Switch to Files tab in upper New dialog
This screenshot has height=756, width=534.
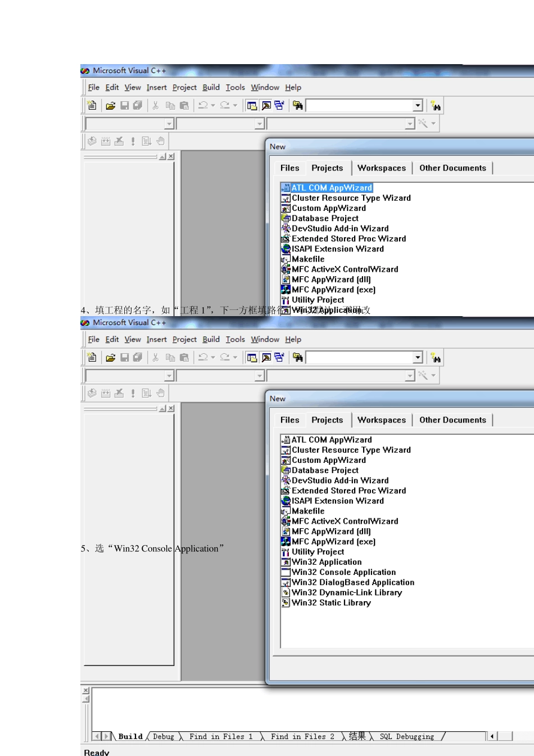pyautogui.click(x=289, y=168)
